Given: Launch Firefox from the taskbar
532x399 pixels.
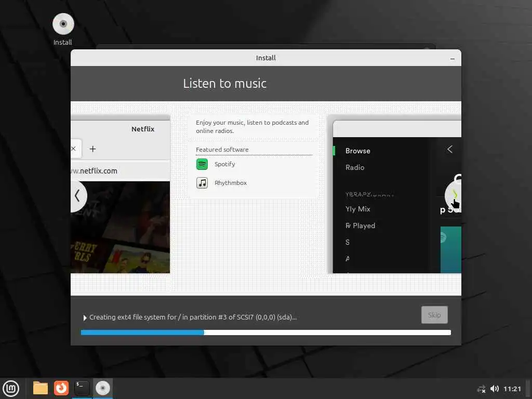Looking at the screenshot, I should (x=61, y=388).
